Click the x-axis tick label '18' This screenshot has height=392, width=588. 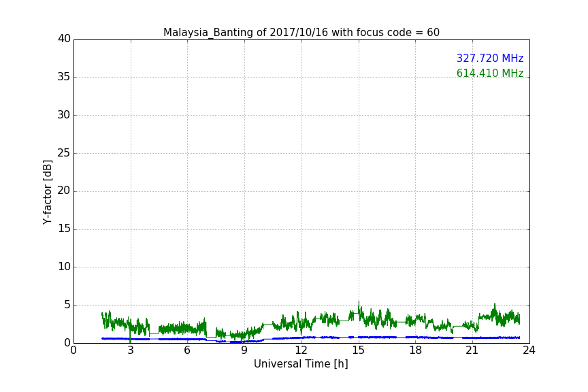click(x=416, y=350)
